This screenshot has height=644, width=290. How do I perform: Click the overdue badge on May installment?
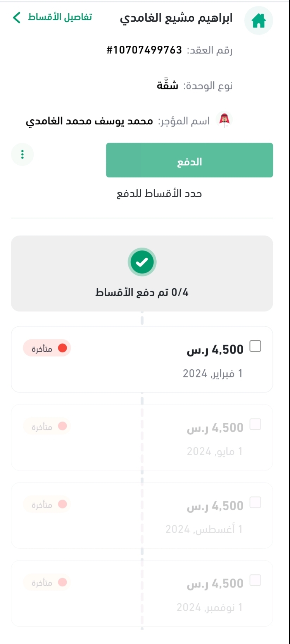(47, 427)
